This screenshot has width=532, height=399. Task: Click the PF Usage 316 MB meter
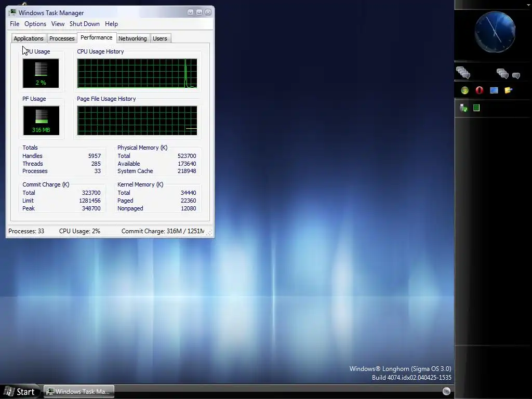point(41,121)
